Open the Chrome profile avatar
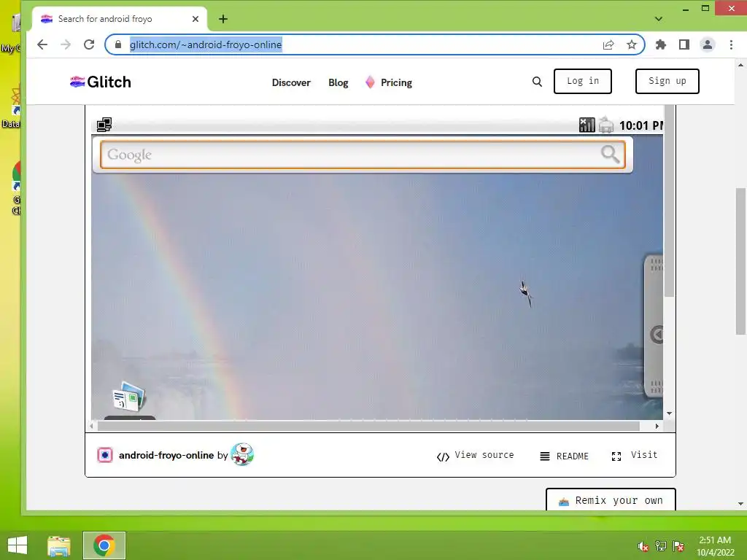This screenshot has height=560, width=747. coord(708,44)
